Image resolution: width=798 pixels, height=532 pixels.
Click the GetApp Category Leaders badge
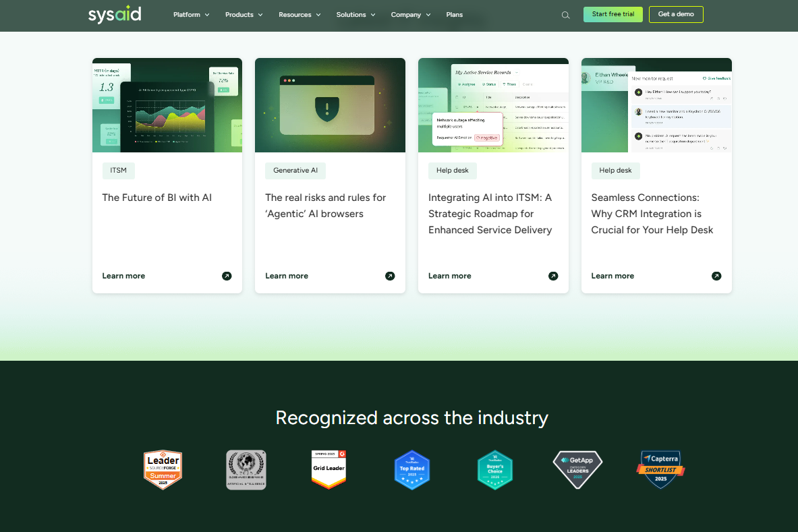(577, 469)
